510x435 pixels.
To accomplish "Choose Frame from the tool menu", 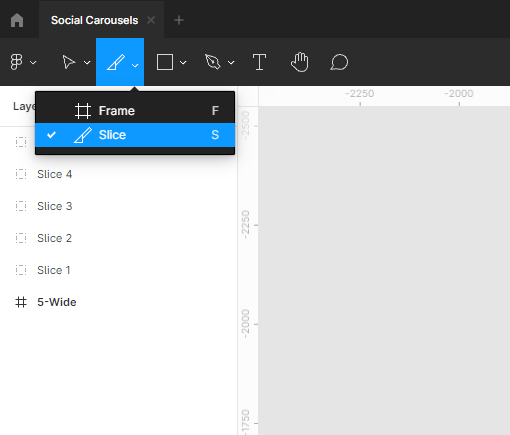I will 135,111.
